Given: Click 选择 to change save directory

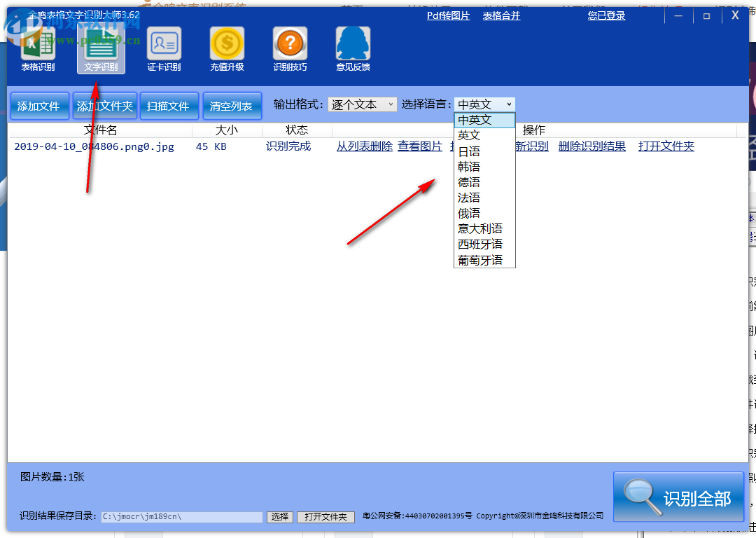Looking at the screenshot, I should (279, 516).
